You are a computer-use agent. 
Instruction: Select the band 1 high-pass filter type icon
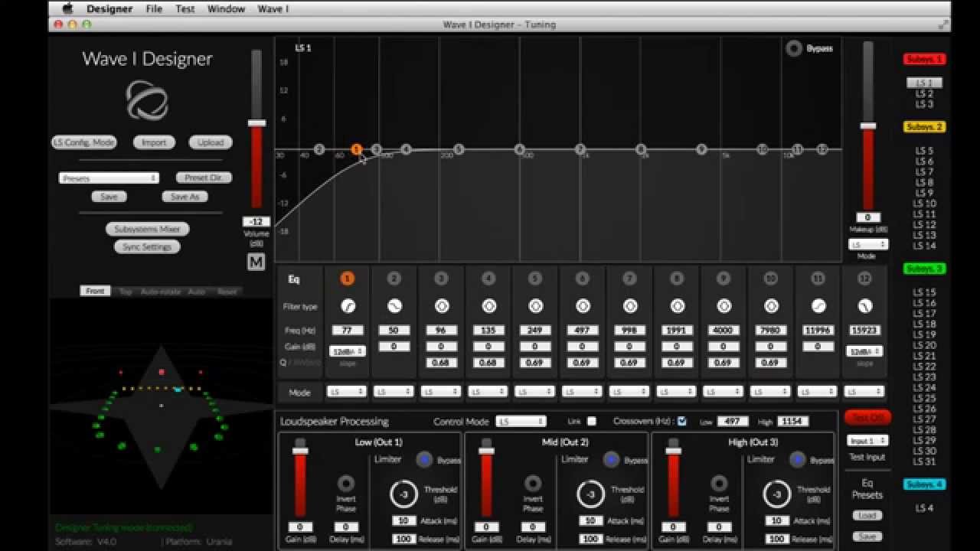pos(348,306)
